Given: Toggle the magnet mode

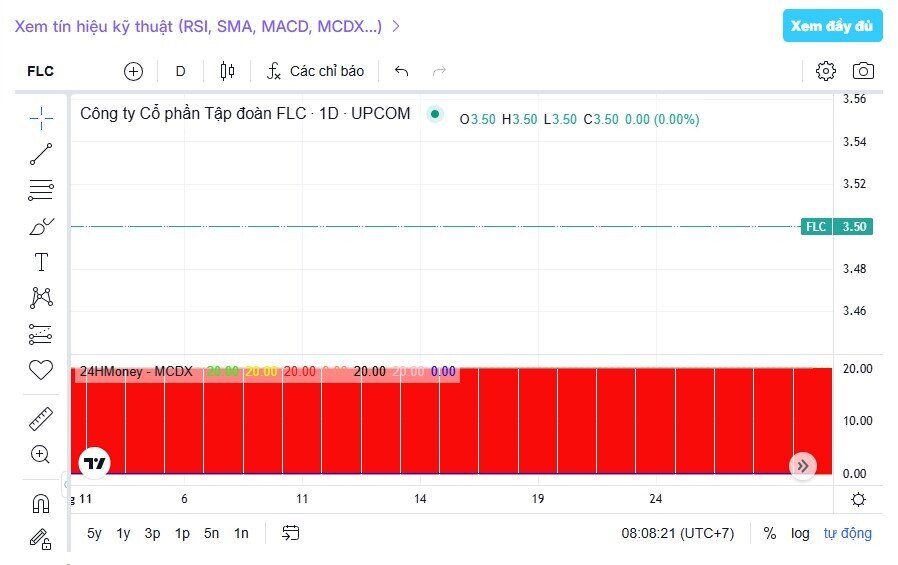Looking at the screenshot, I should 41,504.
